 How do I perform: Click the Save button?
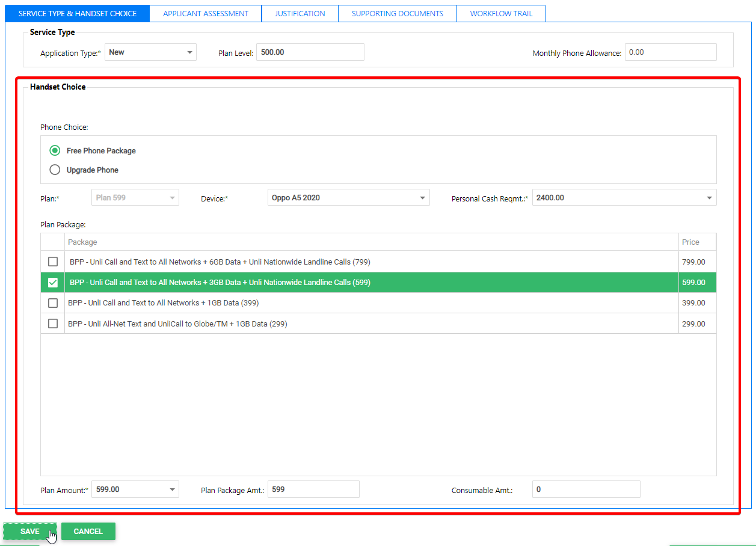30,532
